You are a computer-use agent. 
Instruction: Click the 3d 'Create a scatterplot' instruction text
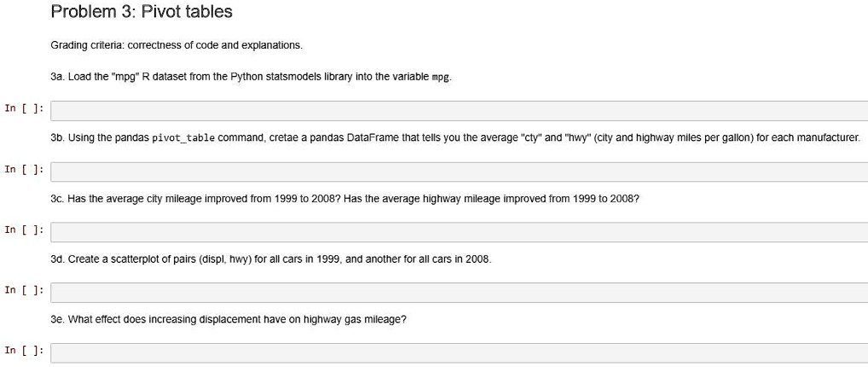270,259
